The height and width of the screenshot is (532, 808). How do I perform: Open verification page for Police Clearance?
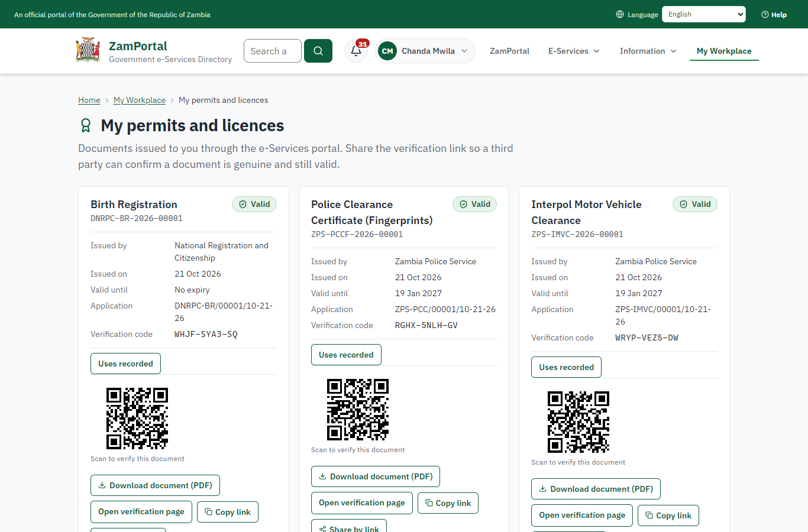362,503
